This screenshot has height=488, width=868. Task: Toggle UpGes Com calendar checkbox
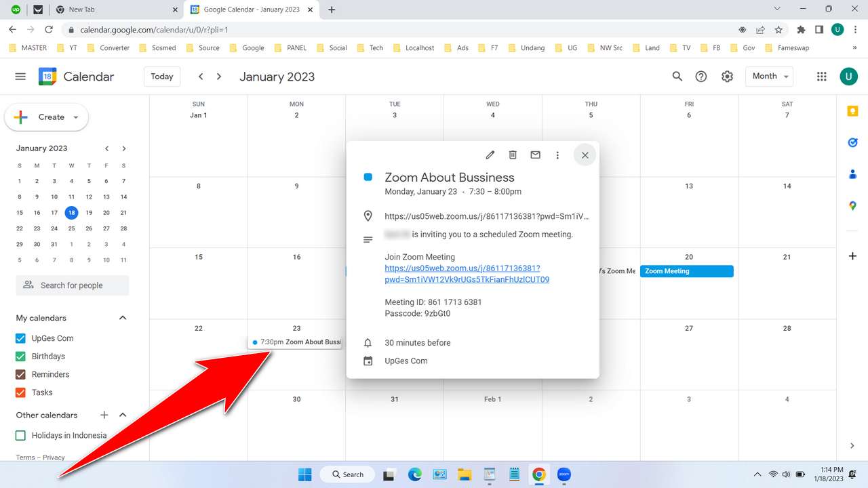coord(20,338)
